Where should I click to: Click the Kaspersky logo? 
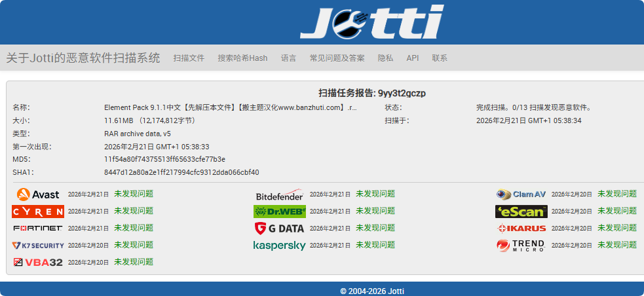[x=280, y=246]
